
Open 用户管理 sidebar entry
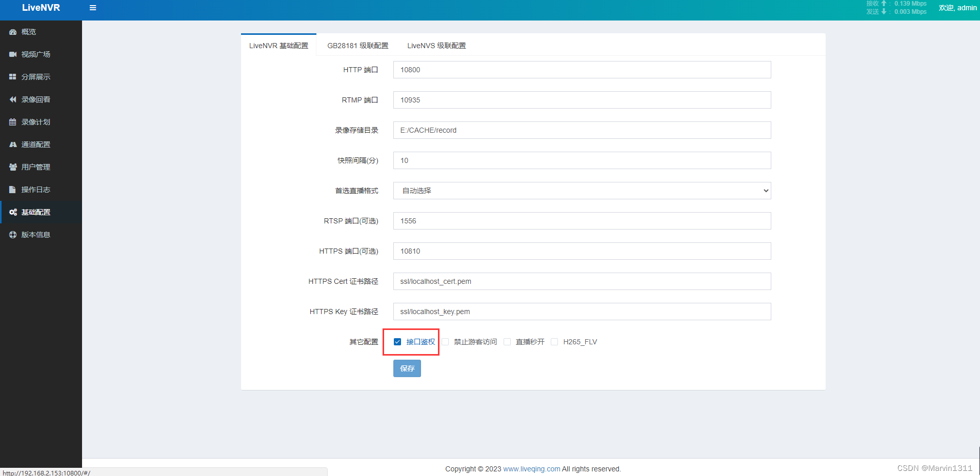[x=41, y=167]
